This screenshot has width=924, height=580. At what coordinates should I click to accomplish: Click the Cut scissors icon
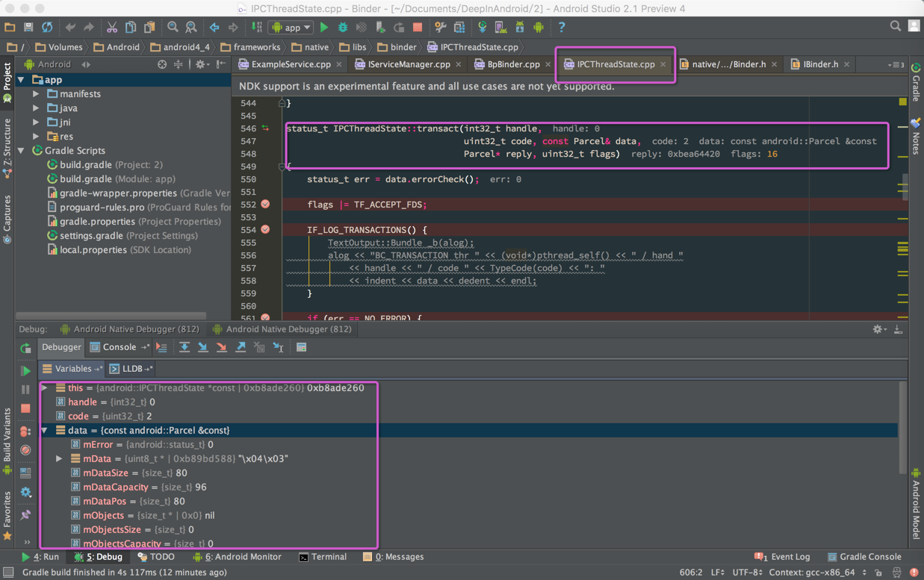point(111,28)
